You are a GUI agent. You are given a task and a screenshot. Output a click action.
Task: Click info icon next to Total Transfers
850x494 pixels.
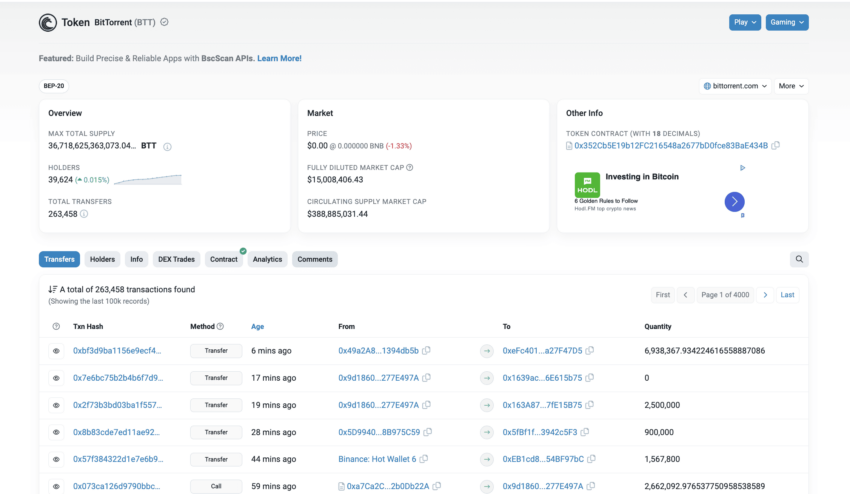pos(84,214)
